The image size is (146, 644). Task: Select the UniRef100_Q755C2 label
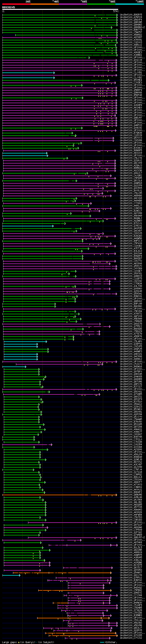(x=131, y=326)
